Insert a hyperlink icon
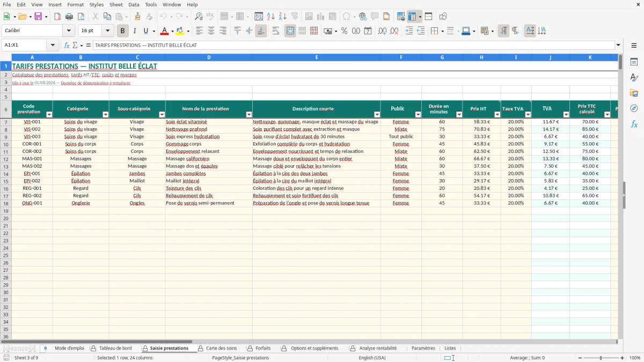644x362 pixels. point(363,17)
